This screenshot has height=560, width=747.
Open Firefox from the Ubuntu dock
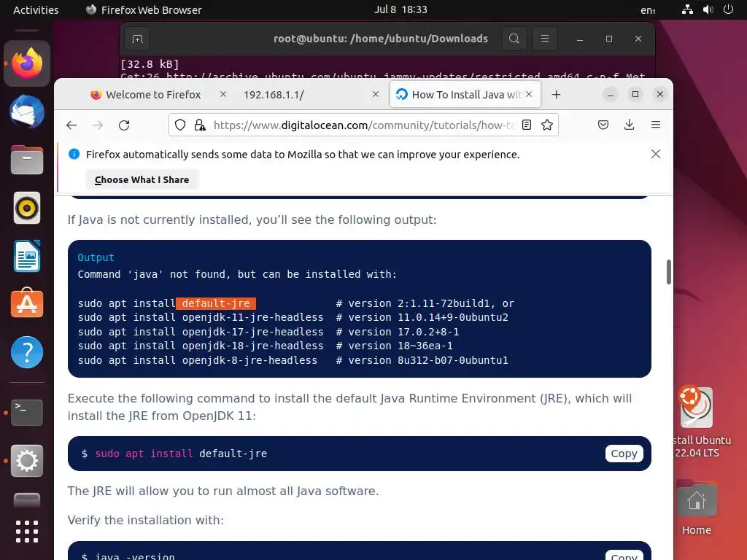(x=27, y=63)
